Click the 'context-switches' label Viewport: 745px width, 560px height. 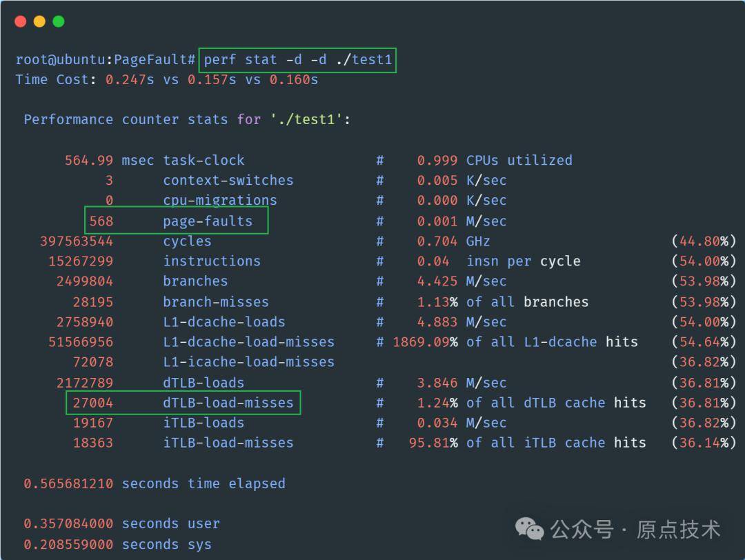tap(228, 180)
